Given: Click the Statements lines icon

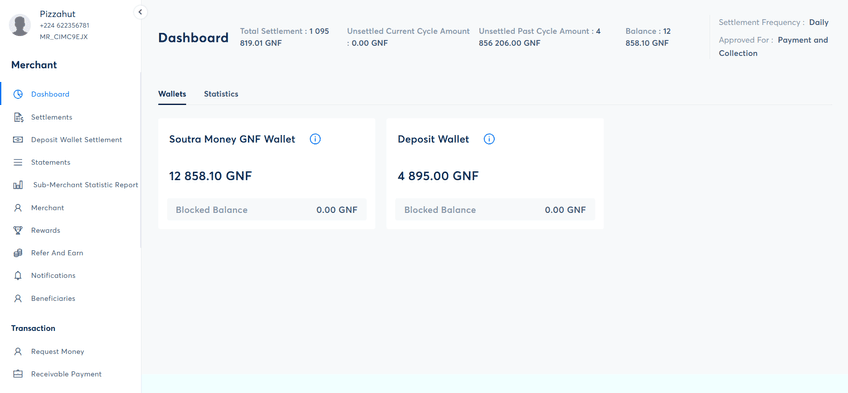Looking at the screenshot, I should [x=18, y=162].
